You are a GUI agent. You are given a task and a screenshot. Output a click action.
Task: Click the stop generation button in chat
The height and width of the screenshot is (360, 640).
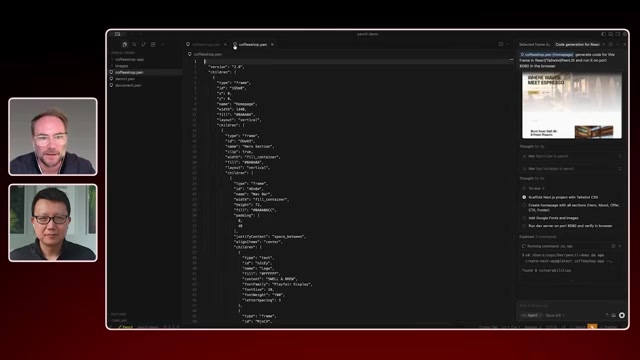(622, 315)
